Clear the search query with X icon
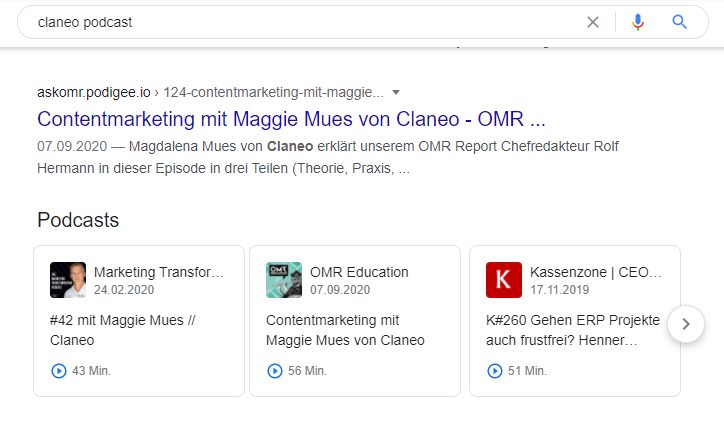 click(593, 22)
